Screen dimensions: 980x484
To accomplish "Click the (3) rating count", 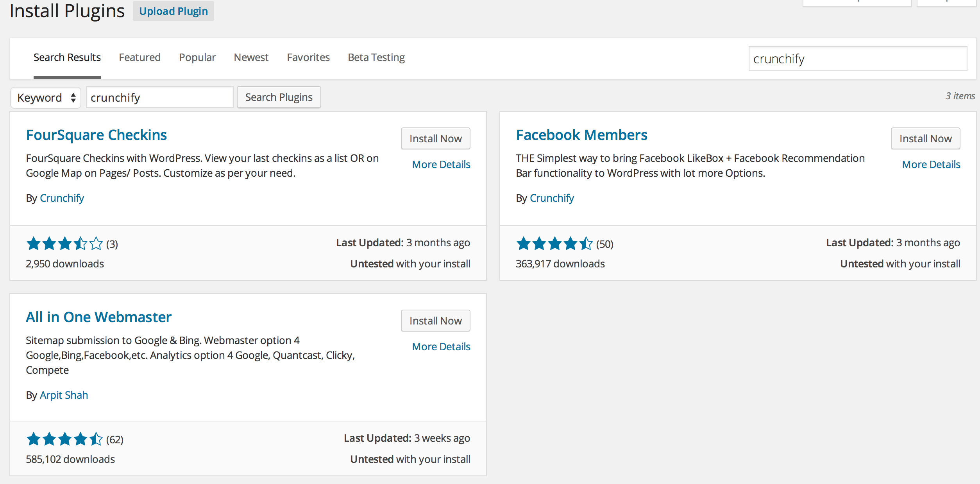I will (x=112, y=244).
